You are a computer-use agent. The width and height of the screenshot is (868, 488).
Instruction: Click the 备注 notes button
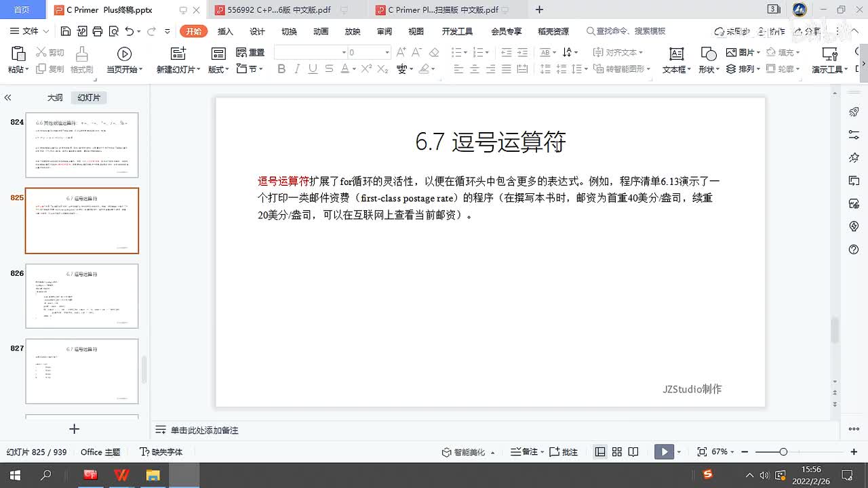[527, 451]
